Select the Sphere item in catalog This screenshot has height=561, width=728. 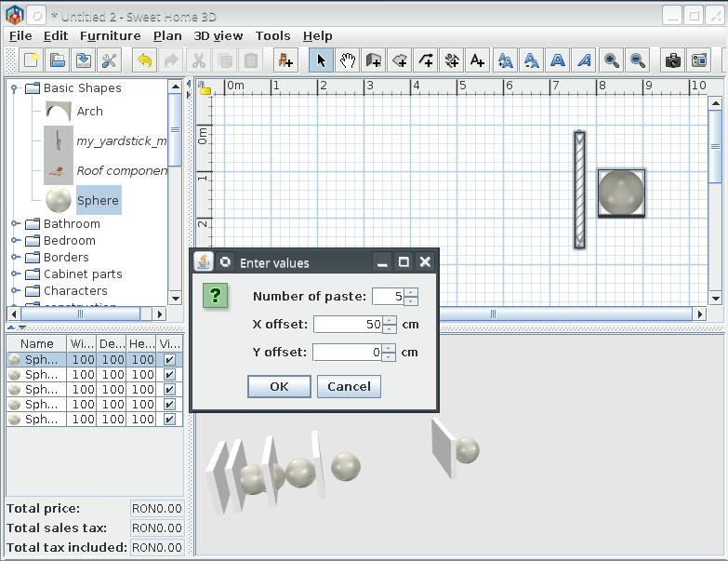98,201
